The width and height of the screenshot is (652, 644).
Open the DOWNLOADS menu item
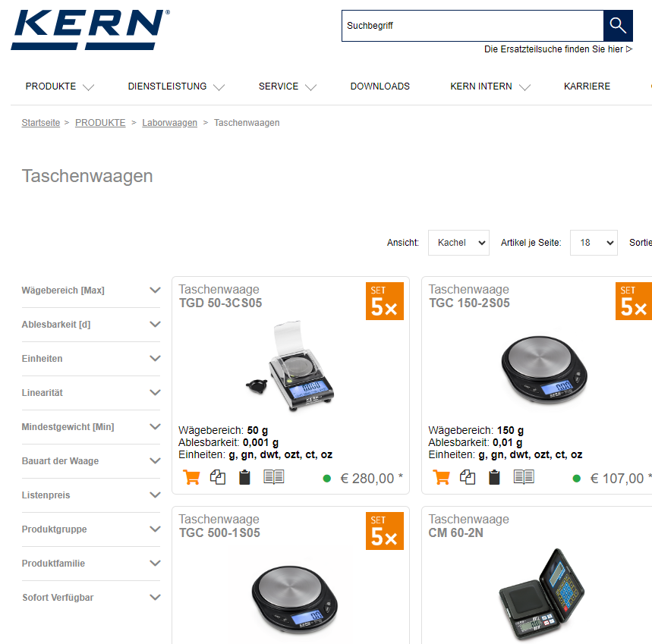tap(380, 86)
